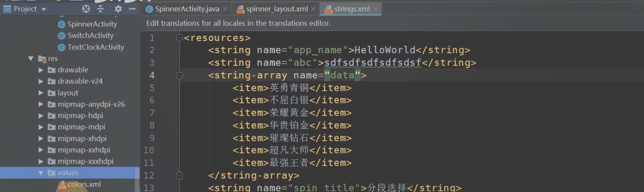Click XML file icon on spinner_layout.xml tab
Screen dimensions: 644x192
[240, 9]
